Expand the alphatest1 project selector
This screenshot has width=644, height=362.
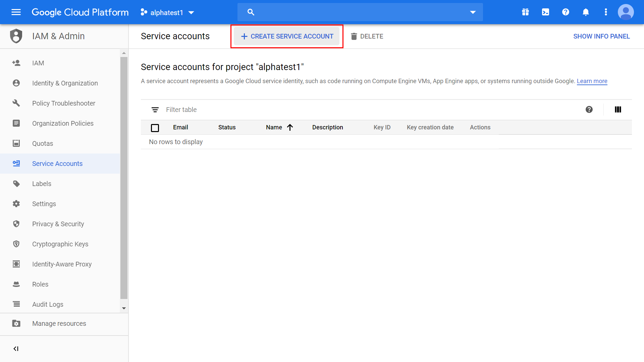tap(167, 13)
